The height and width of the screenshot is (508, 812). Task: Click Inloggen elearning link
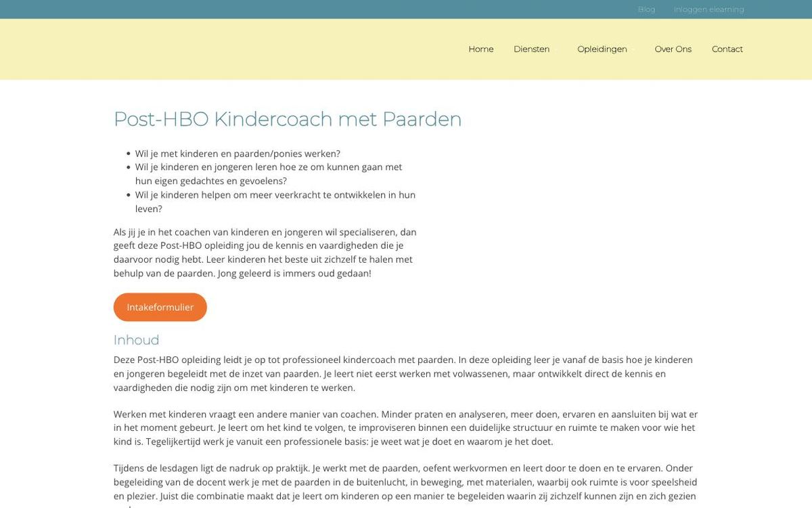708,9
